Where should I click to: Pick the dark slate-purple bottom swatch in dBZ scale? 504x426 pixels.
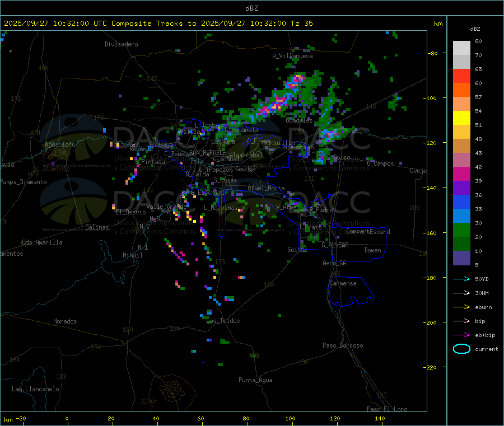[x=461, y=258]
